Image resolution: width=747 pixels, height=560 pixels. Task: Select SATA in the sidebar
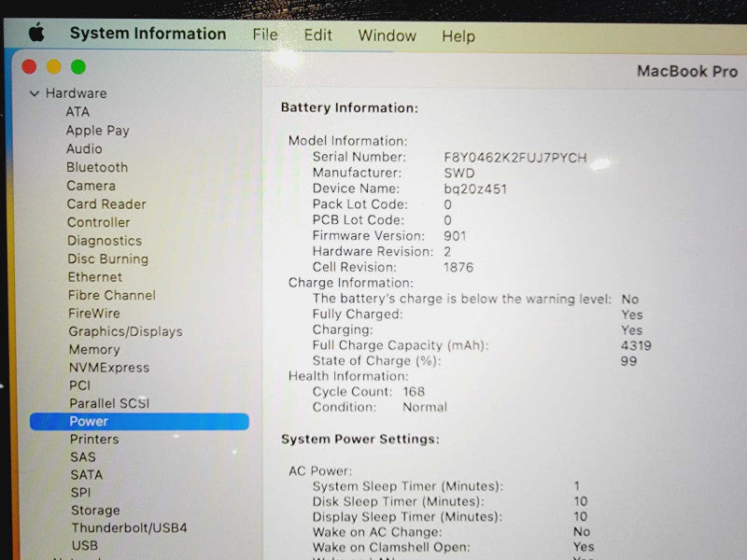[86, 475]
